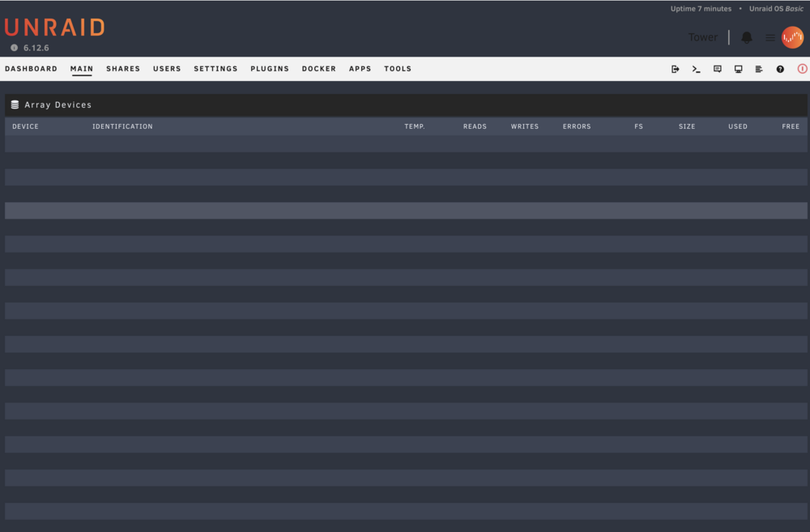Select the Main tab
Screen dimensions: 810x532
point(82,69)
